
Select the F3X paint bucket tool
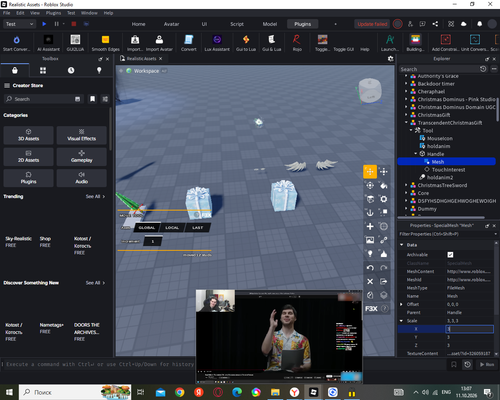point(384,185)
